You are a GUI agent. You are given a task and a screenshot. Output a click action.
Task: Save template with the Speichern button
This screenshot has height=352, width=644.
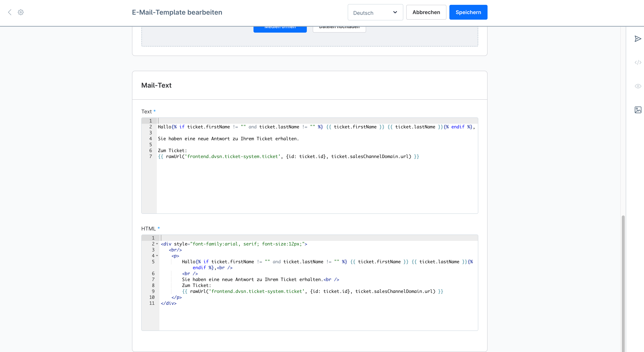click(x=468, y=12)
